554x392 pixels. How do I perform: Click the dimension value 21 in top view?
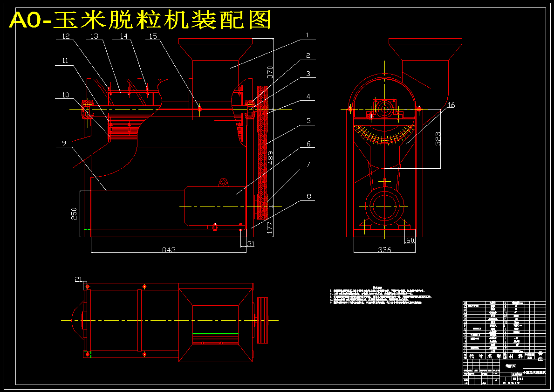(78, 279)
